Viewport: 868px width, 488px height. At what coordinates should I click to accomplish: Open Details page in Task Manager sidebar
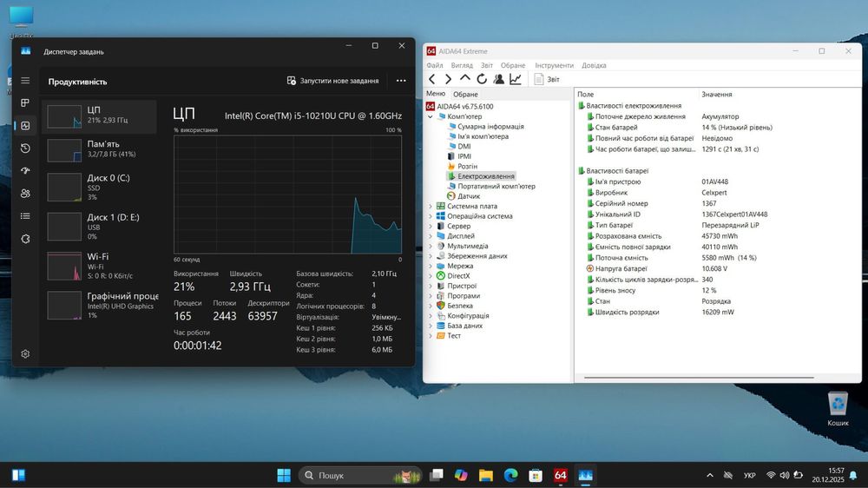click(25, 216)
